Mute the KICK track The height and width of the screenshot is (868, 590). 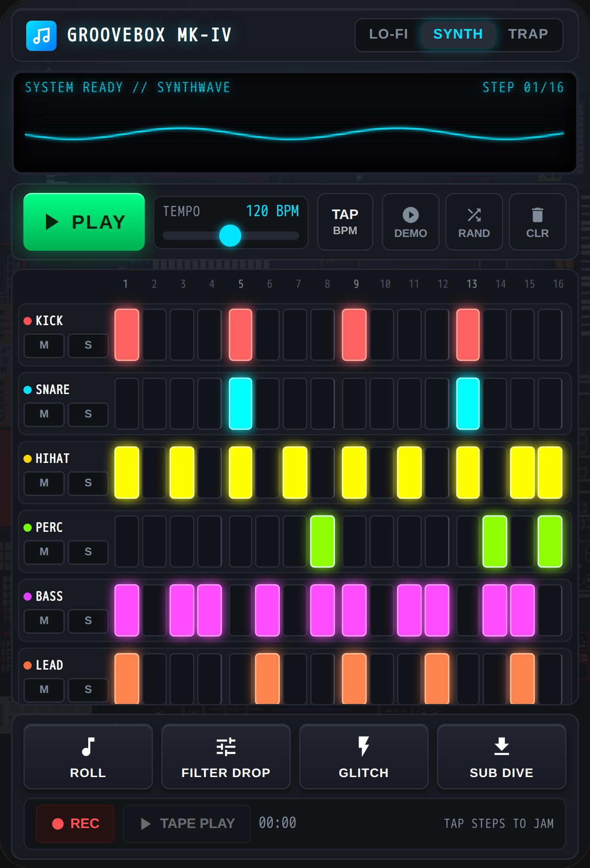(x=44, y=345)
